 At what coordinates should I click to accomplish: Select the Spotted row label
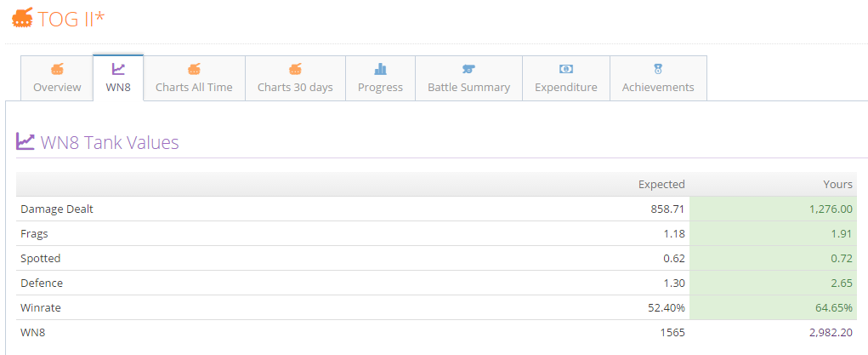coord(41,259)
